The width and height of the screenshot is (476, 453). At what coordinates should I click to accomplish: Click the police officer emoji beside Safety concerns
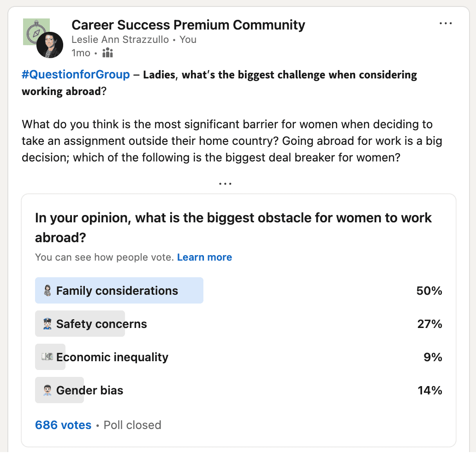click(x=46, y=324)
